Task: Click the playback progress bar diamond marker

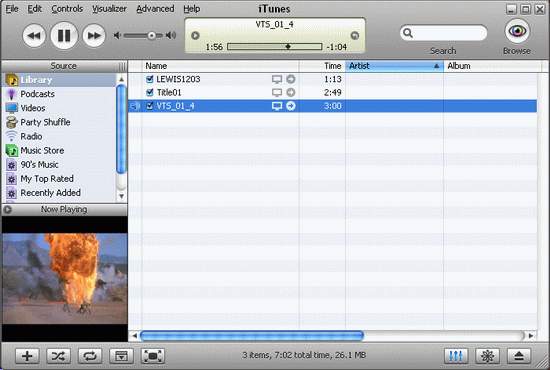Action: 288,47
